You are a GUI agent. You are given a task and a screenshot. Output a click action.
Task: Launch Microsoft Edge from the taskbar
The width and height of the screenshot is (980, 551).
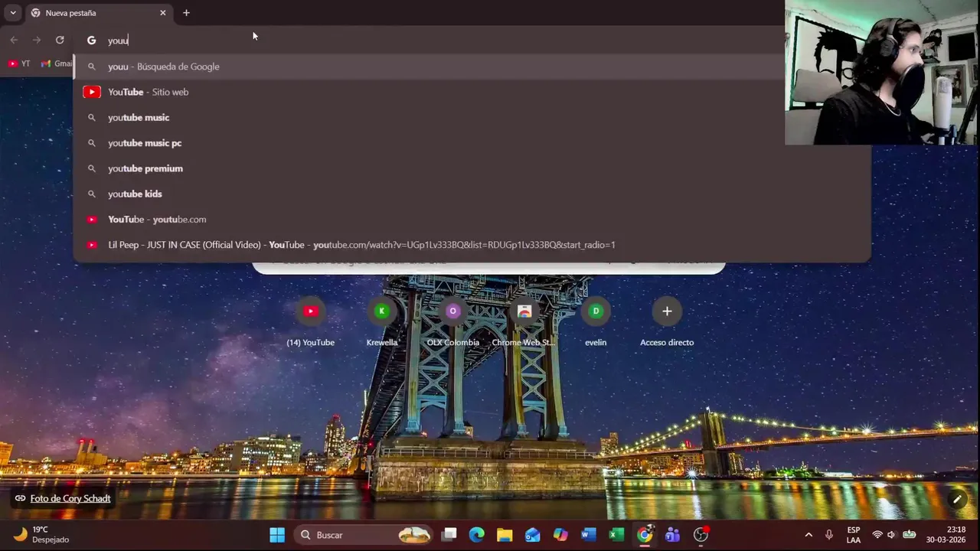[477, 535]
